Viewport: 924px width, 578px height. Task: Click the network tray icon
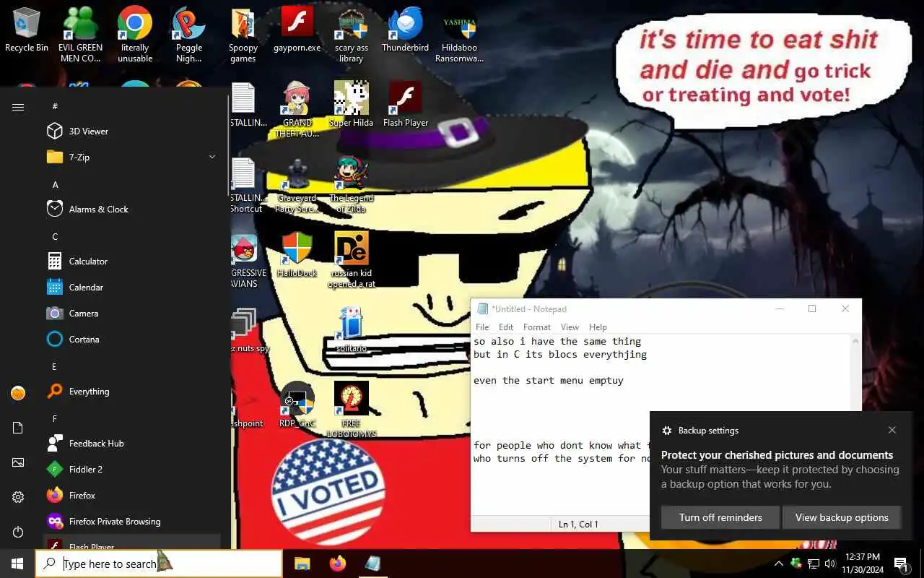click(814, 564)
